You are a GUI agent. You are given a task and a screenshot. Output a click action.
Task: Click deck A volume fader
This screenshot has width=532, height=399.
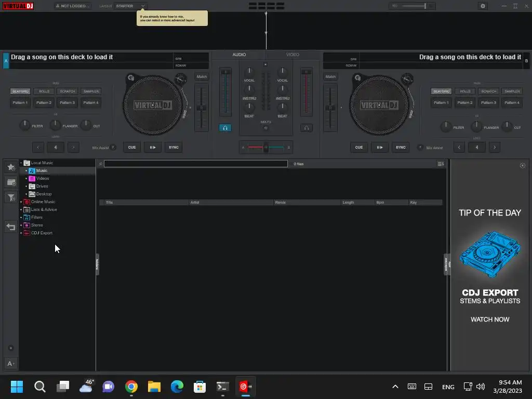click(225, 91)
